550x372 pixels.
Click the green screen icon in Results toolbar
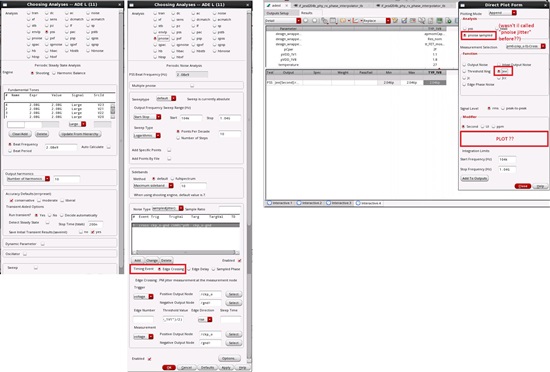click(x=440, y=21)
